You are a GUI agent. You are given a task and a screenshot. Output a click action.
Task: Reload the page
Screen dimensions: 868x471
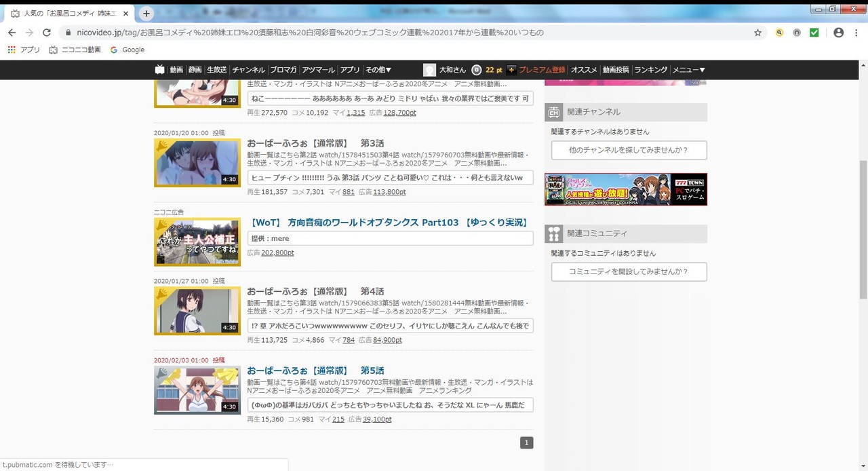47,33
